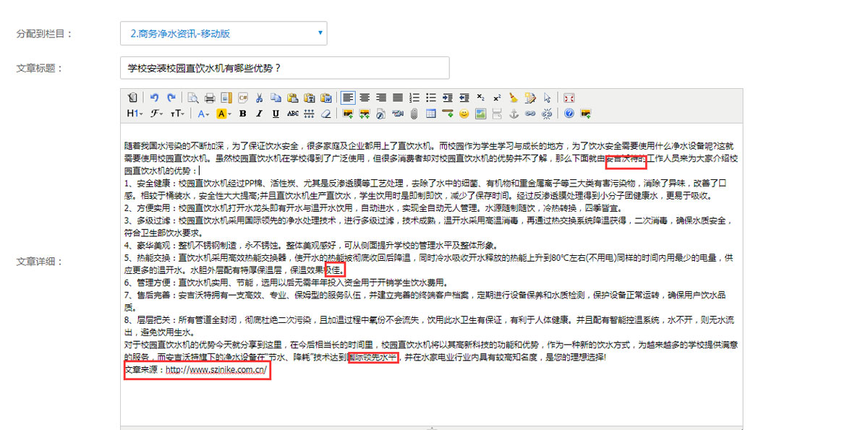Remove hyperlink with unlink icon
The height and width of the screenshot is (430, 868).
548,113
